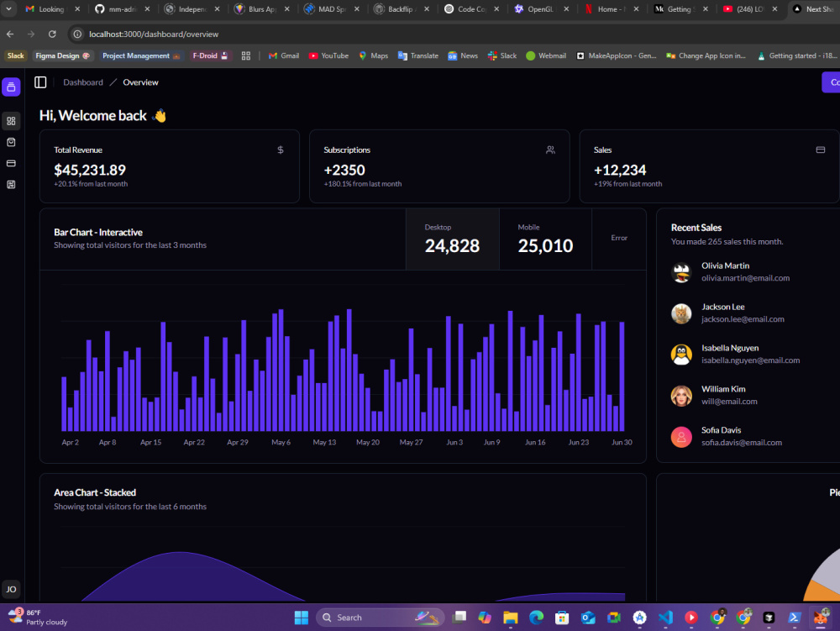Viewport: 840px width, 631px height.
Task: Click Isabella Nguyen's avatar in Recent Sales
Action: (x=681, y=355)
